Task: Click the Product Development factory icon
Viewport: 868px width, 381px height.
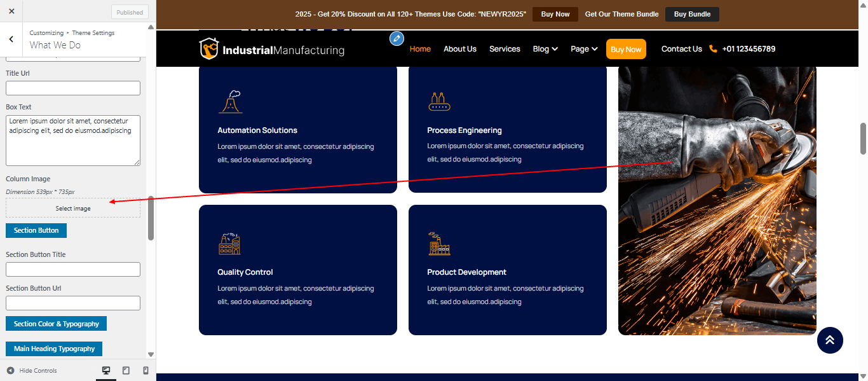Action: [x=438, y=243]
